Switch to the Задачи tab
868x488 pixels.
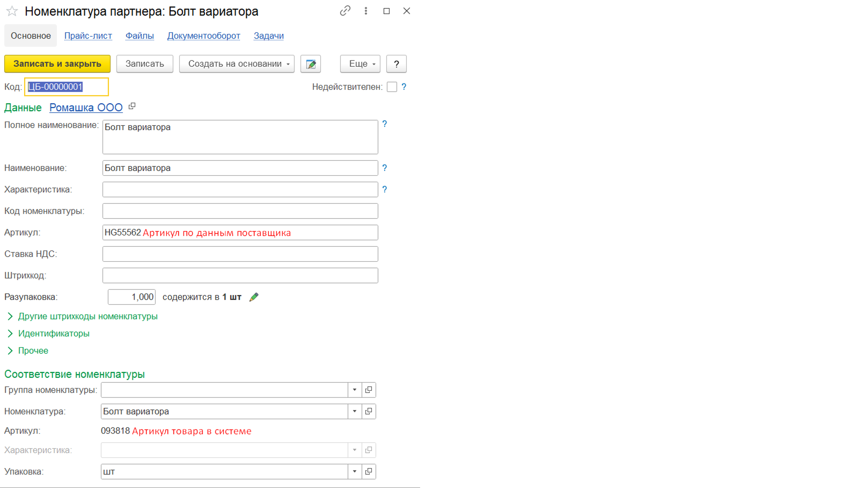269,36
